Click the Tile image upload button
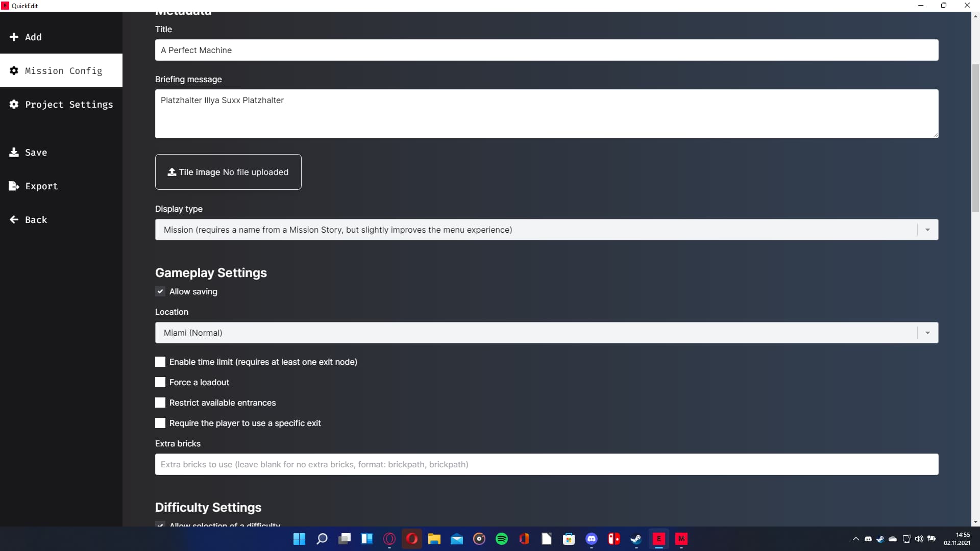The width and height of the screenshot is (980, 551). pyautogui.click(x=228, y=172)
